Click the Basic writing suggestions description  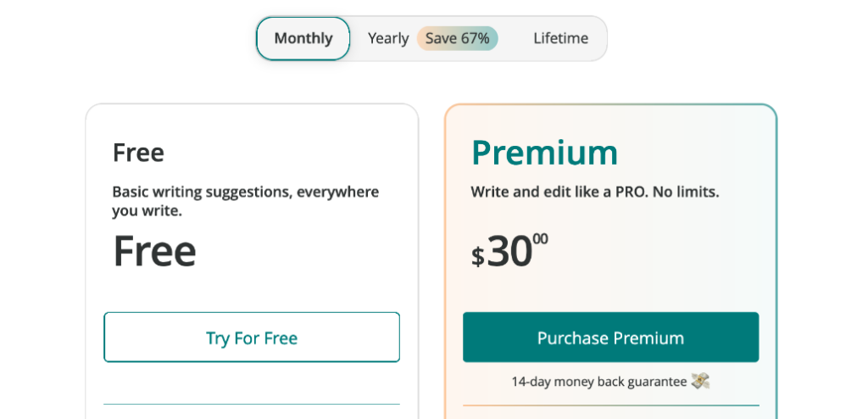245,201
